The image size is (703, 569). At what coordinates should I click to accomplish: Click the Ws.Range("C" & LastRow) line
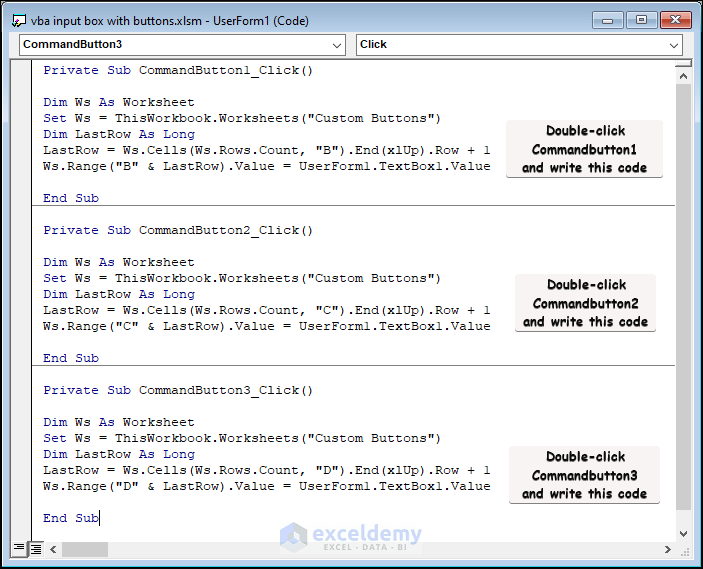267,326
